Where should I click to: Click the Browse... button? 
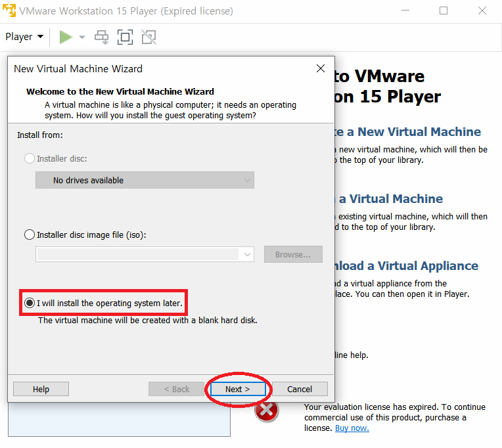tap(293, 254)
